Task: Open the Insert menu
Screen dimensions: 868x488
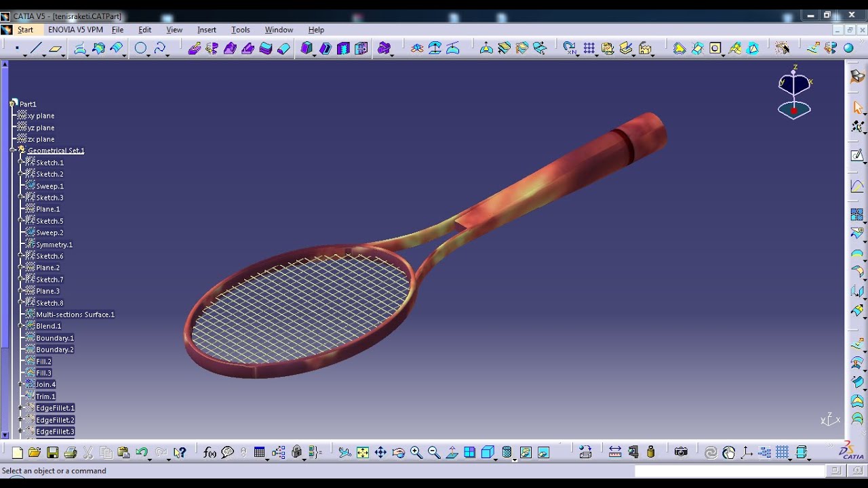Action: (x=207, y=30)
